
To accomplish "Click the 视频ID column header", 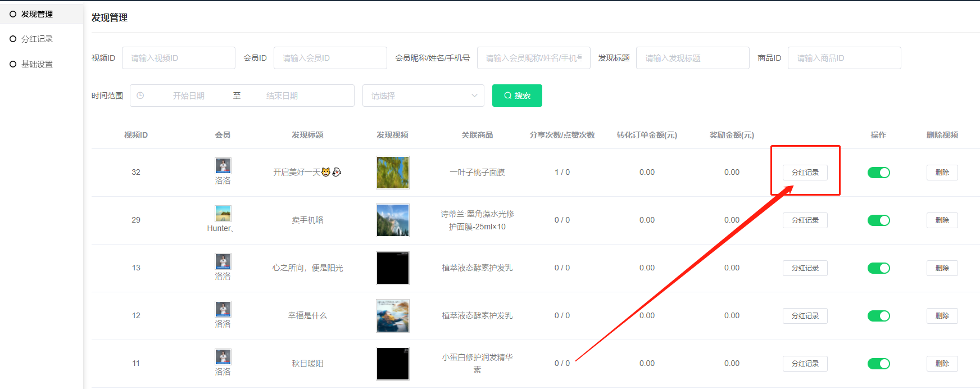I will pos(136,135).
